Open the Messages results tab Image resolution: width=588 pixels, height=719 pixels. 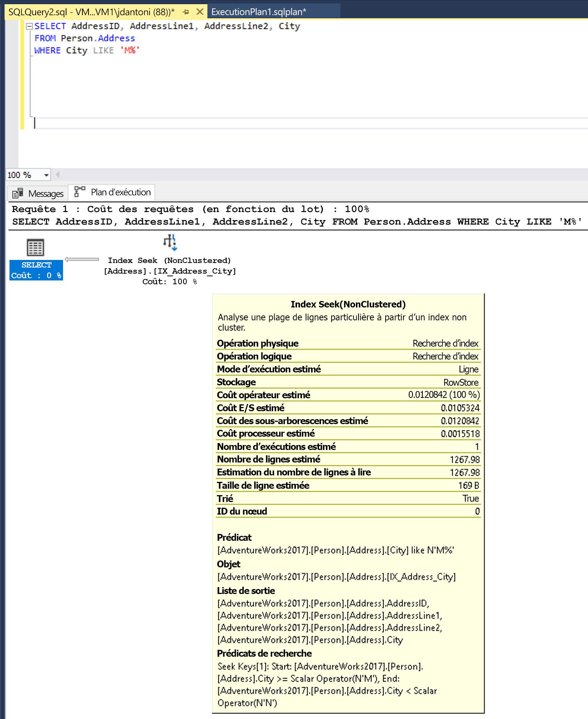(38, 193)
